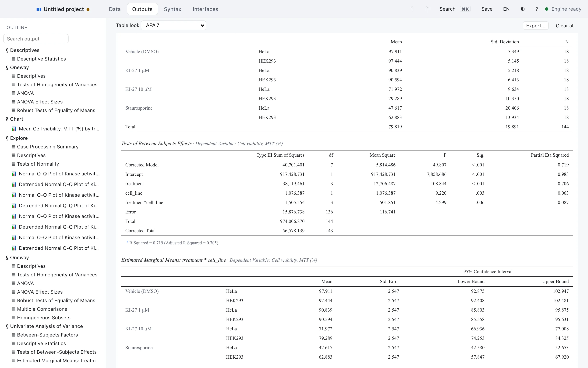Select Tests of Normality outline item
This screenshot has width=588, height=368.
(x=38, y=164)
